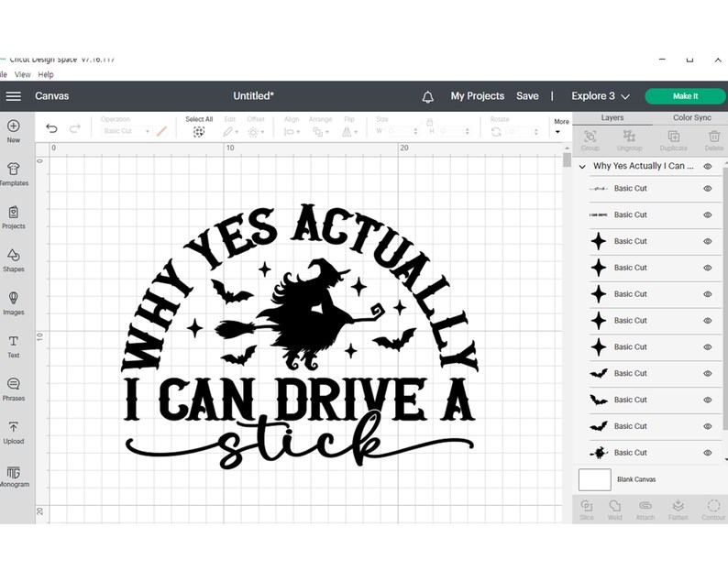Viewport: 728px width, 582px height.
Task: Collapse the Why Yes Actually I Can group
Action: click(582, 167)
